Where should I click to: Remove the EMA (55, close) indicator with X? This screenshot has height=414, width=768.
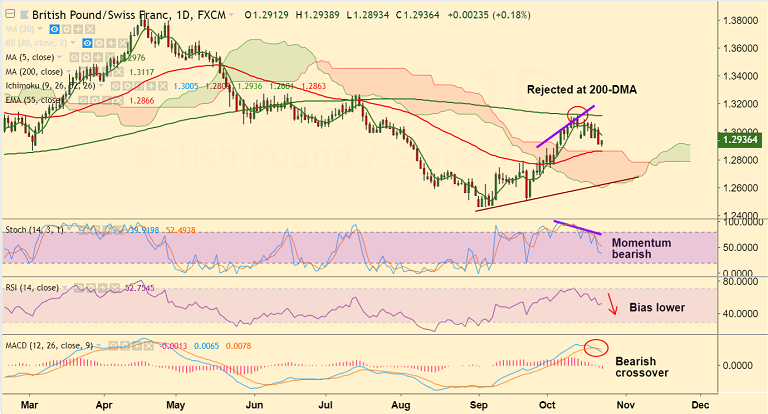pyautogui.click(x=119, y=100)
